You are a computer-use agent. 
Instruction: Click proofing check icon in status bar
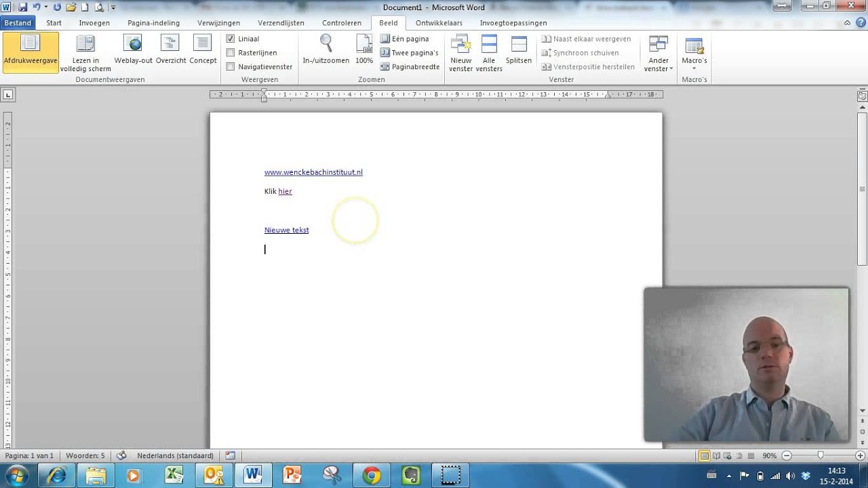121,455
